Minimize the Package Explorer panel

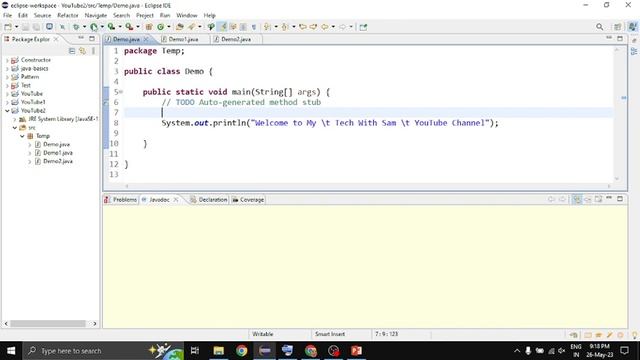[81, 38]
